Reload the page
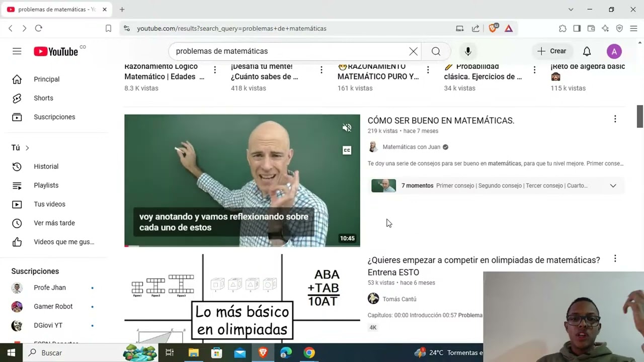Image resolution: width=644 pixels, height=362 pixels. coord(38,29)
